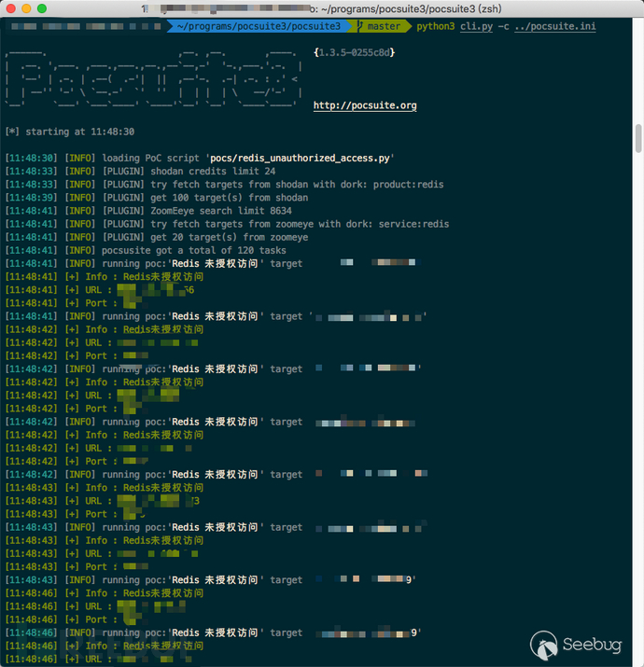
Task: Click the Seebug logo icon
Action: pyautogui.click(x=543, y=646)
